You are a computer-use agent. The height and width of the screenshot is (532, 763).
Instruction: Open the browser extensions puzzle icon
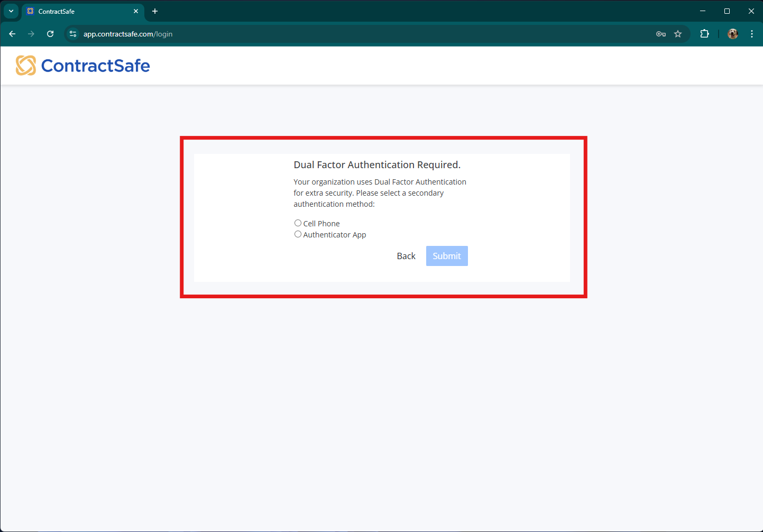coord(704,33)
